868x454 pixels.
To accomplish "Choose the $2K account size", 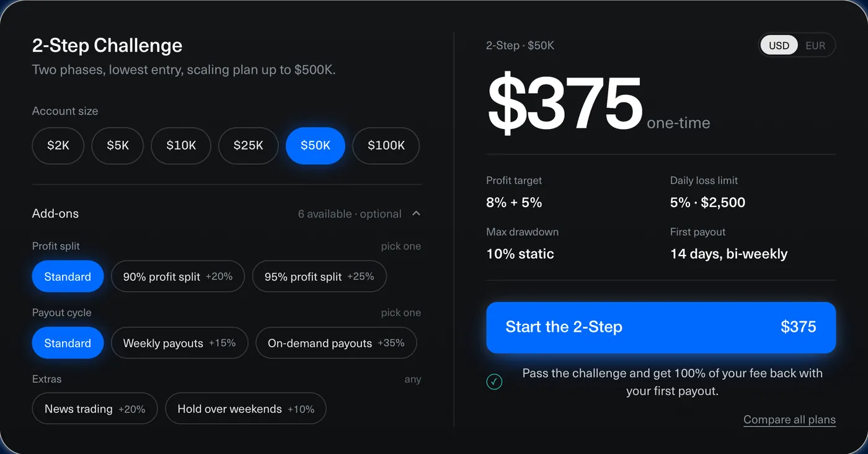I will click(x=58, y=146).
